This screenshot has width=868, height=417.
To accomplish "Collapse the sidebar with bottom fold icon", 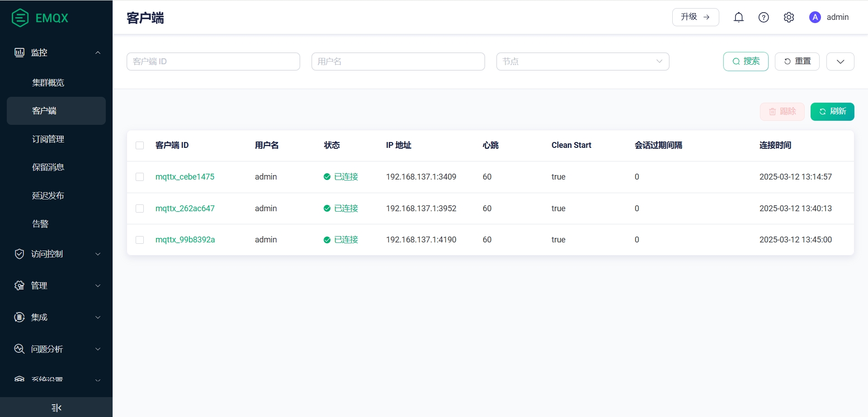I will click(x=56, y=408).
